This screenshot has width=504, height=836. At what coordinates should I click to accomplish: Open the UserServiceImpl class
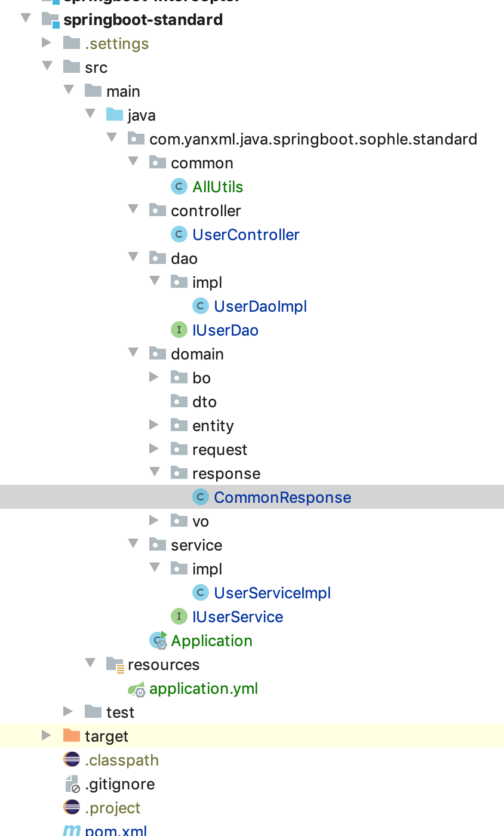(x=272, y=592)
